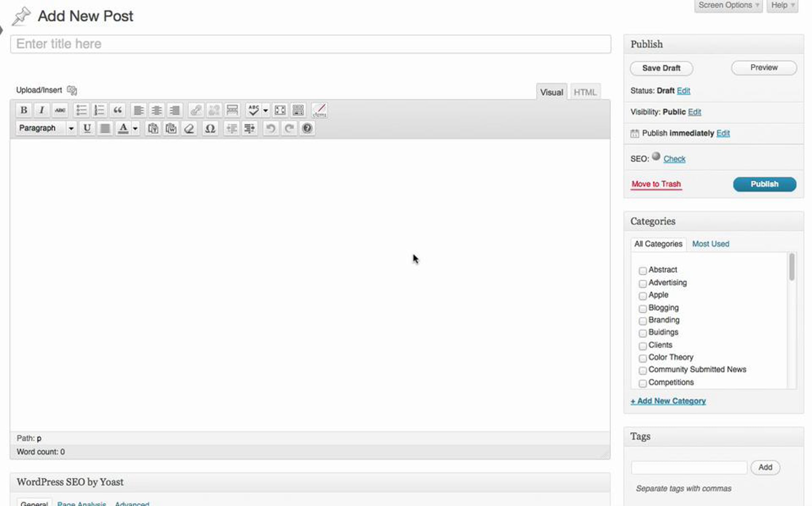Expand the text color picker arrow
The image size is (812, 506).
tap(135, 129)
